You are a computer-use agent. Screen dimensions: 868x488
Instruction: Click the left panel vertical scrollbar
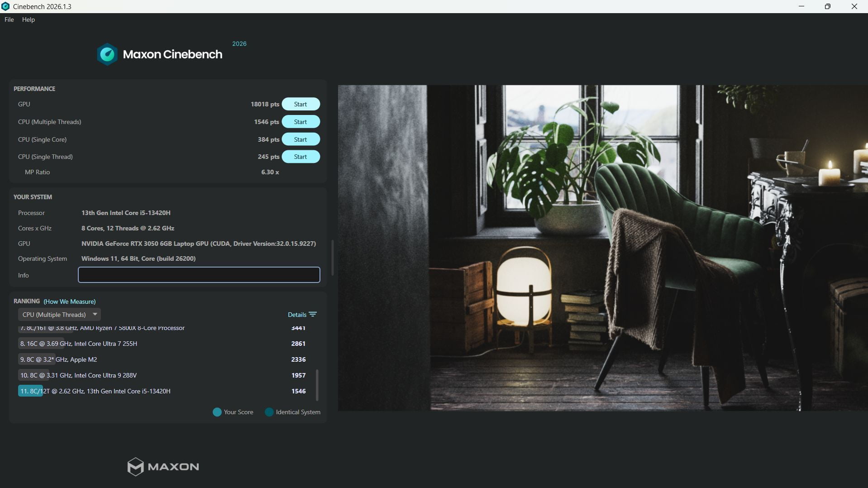[333, 258]
